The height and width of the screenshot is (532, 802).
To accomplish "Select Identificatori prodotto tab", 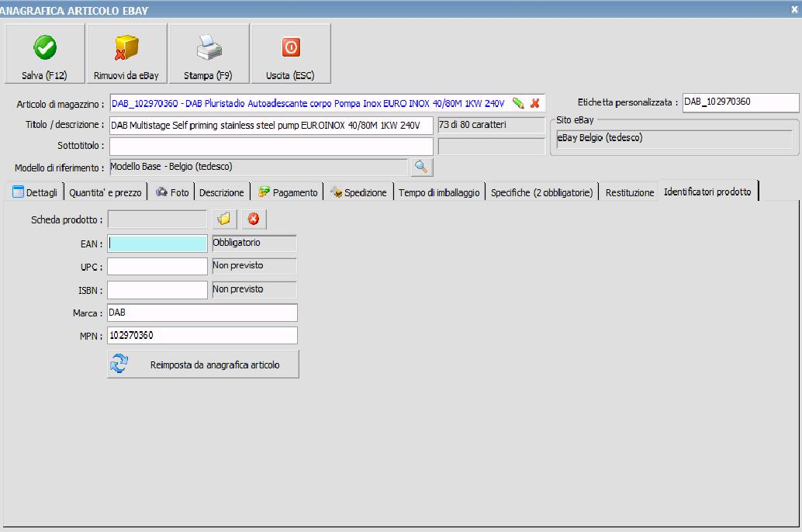I will [708, 192].
